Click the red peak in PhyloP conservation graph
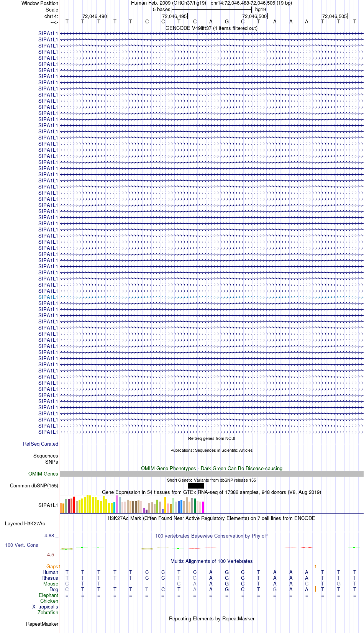This screenshot has height=633, width=364. tap(307, 547)
